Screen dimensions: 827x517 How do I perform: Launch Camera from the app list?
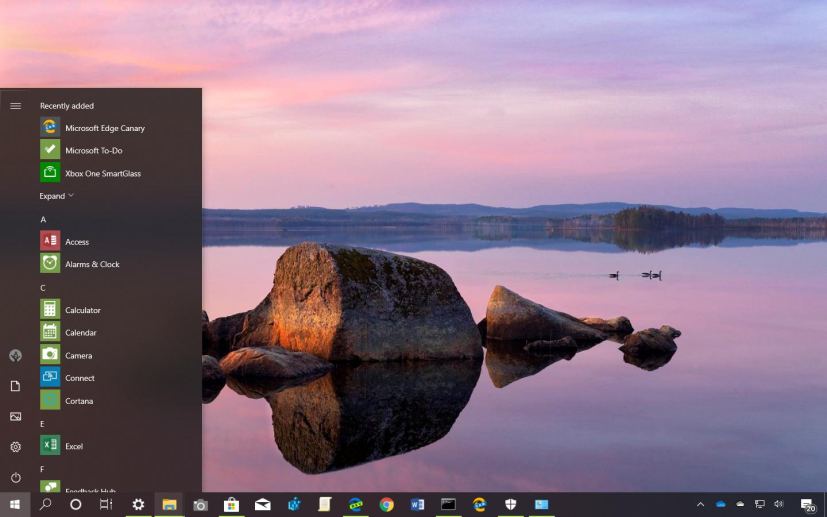[x=66, y=355]
